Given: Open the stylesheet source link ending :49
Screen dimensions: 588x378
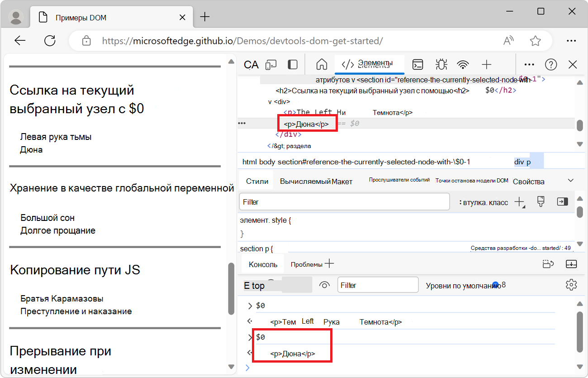Looking at the screenshot, I should pyautogui.click(x=521, y=248).
